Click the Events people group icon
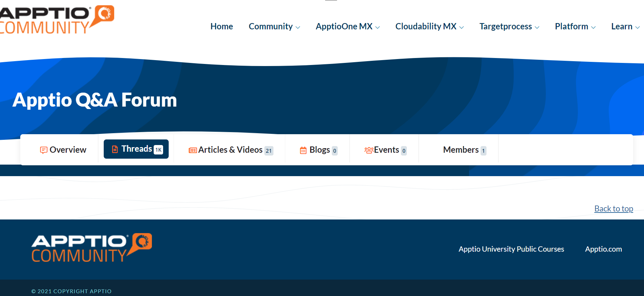The width and height of the screenshot is (644, 296). [369, 150]
